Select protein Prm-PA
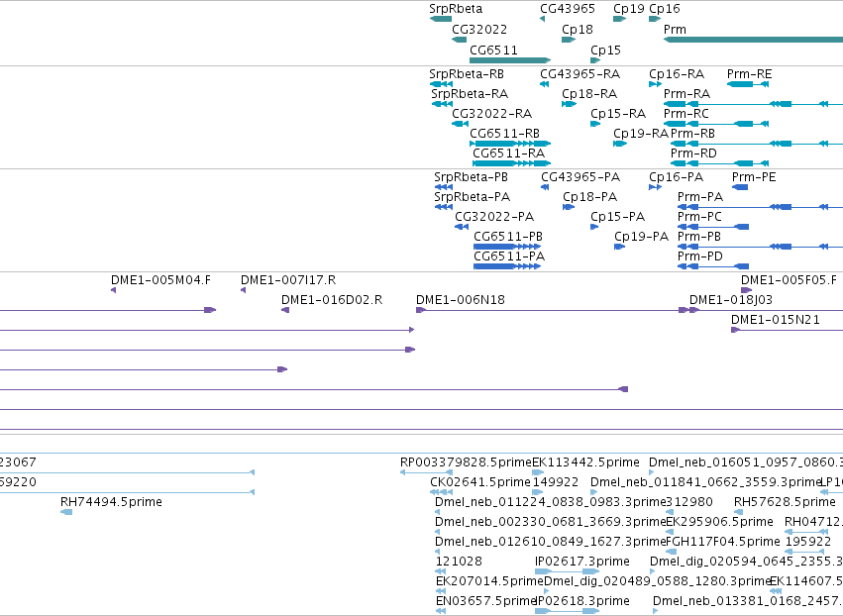Screen dimensions: 843x616 coord(760,207)
